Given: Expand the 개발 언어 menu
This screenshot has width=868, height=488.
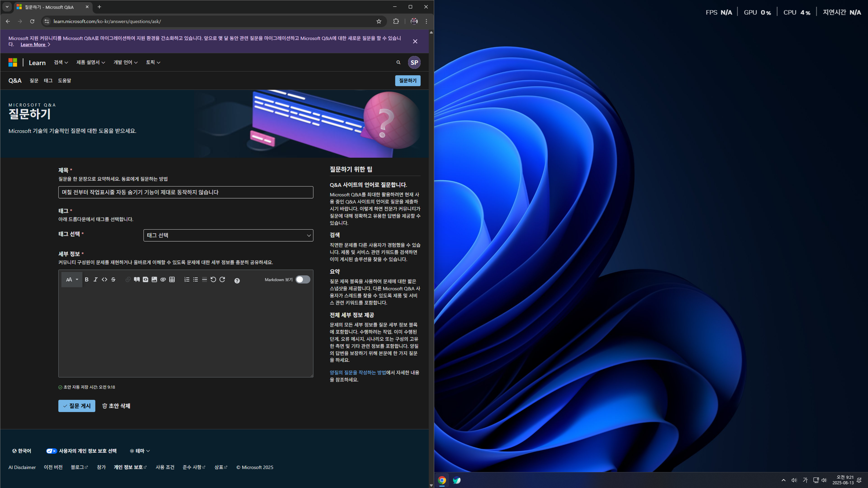Looking at the screenshot, I should [126, 62].
